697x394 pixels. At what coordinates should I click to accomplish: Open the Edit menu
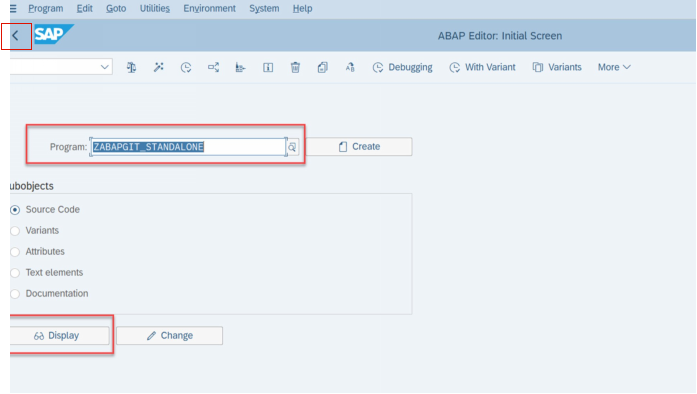(84, 8)
